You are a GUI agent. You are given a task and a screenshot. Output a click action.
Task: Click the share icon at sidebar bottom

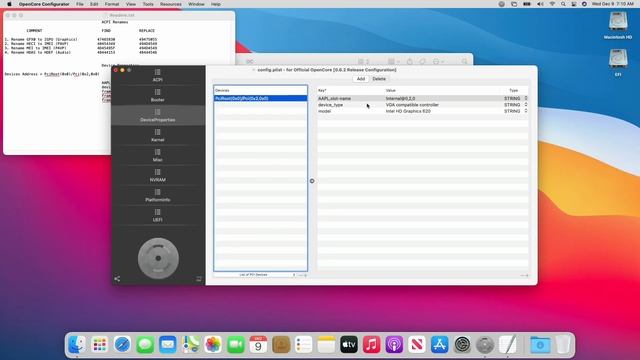(x=117, y=279)
